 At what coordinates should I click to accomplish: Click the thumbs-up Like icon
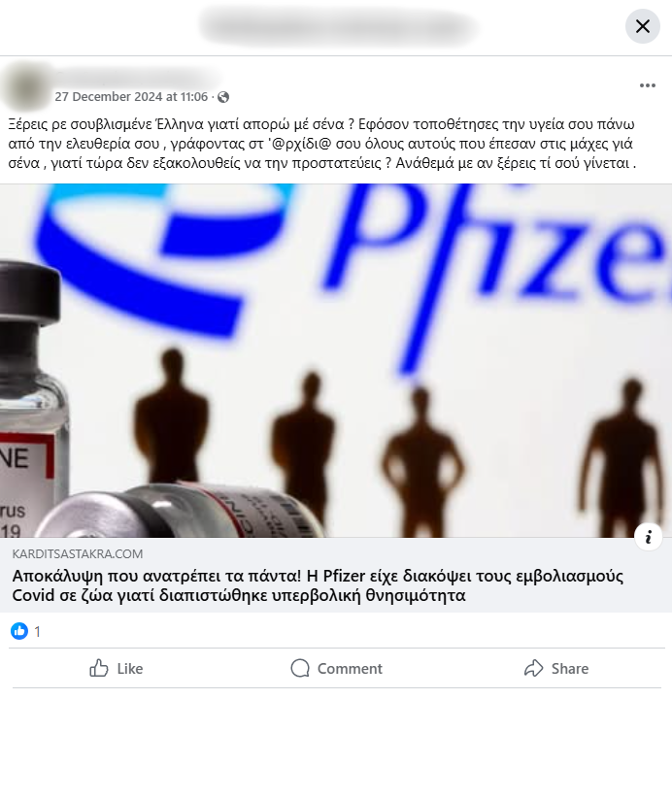[x=99, y=668]
